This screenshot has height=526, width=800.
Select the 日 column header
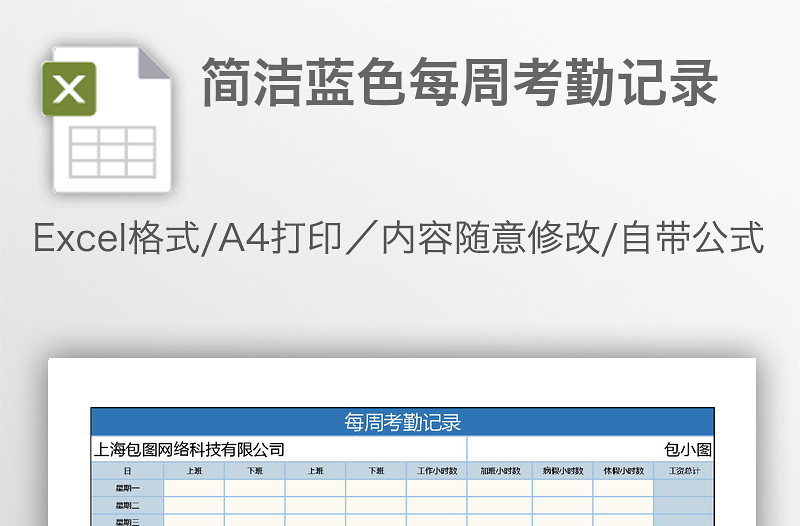click(128, 471)
